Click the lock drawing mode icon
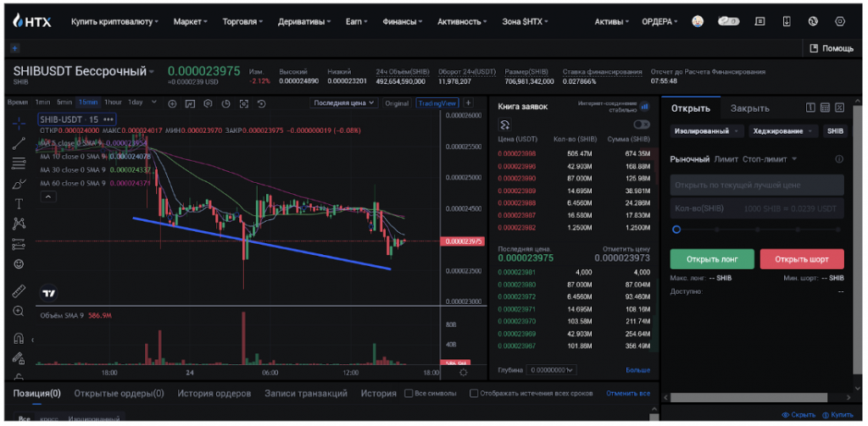Image resolution: width=868 pixels, height=426 pixels. click(x=19, y=358)
